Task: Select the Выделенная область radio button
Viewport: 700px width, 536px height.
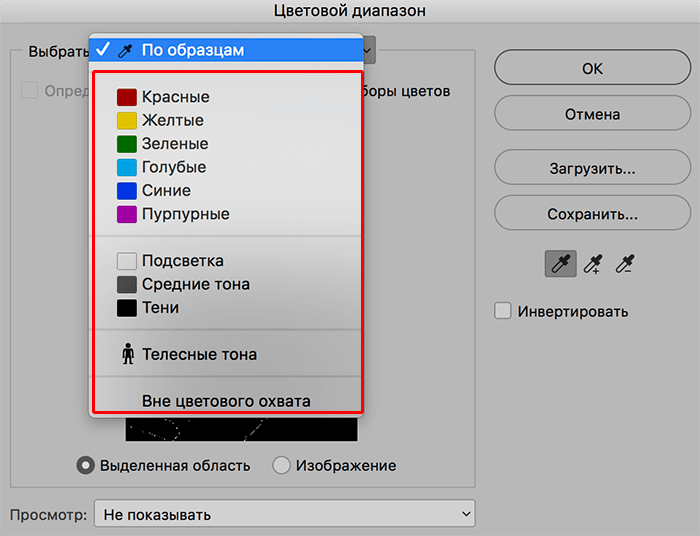Action: (85, 465)
